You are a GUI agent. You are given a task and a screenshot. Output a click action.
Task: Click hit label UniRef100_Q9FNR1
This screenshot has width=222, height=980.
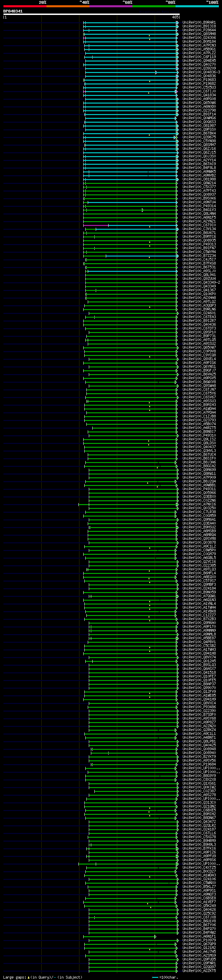point(199,963)
